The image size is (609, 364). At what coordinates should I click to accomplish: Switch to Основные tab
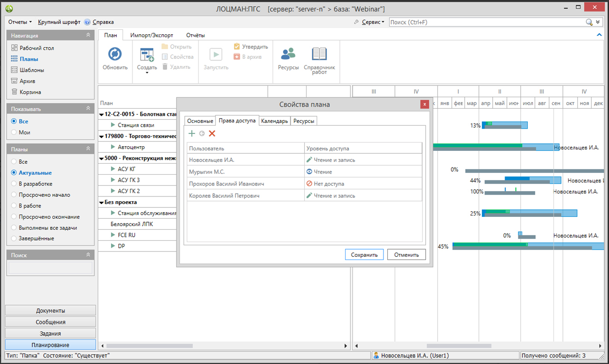200,121
